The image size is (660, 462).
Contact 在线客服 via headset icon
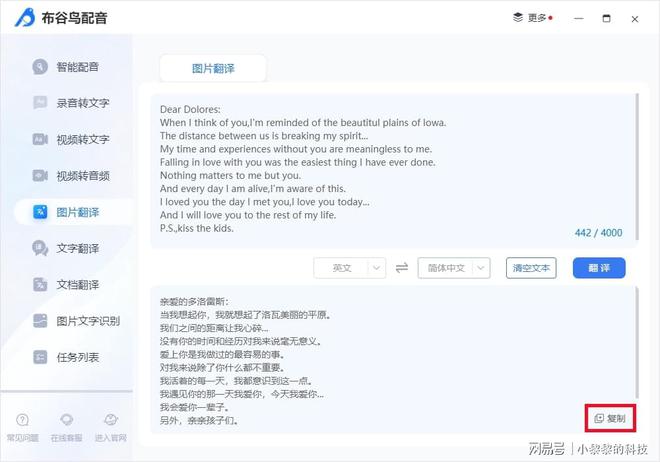[x=67, y=420]
